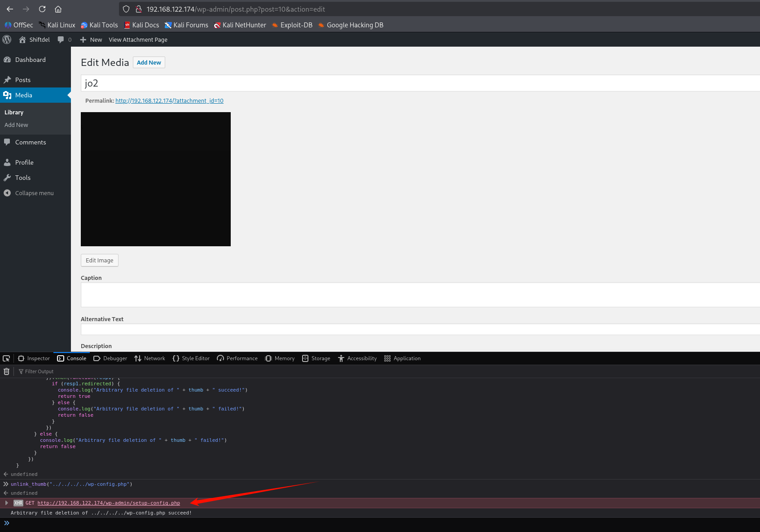Open the comments bubble in admin bar
Screen dimensions: 760x532
65,39
